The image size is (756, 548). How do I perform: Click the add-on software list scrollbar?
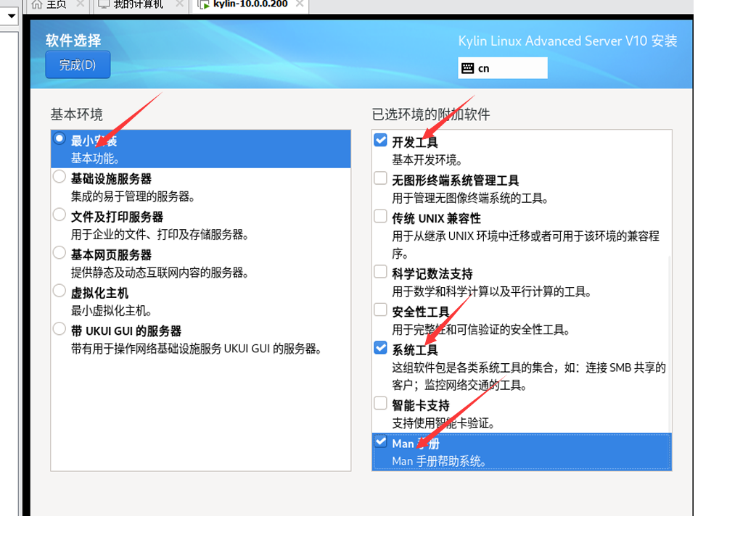pyautogui.click(x=670, y=344)
